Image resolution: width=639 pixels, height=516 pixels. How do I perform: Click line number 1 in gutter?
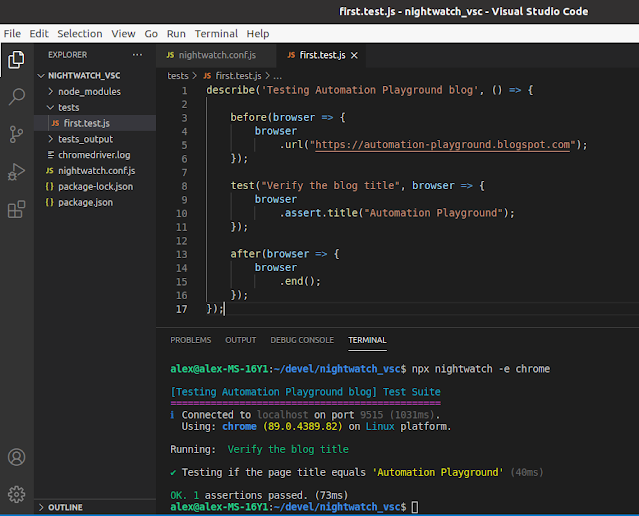[x=185, y=90]
